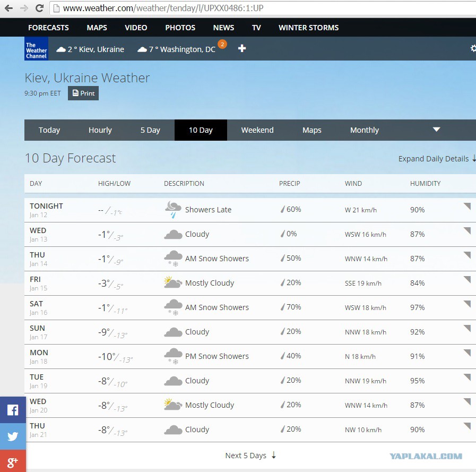Screen dimensions: 476x472
Task: Click 'AM Snow Showers' text for THU Jan 14
Action: coord(217,259)
